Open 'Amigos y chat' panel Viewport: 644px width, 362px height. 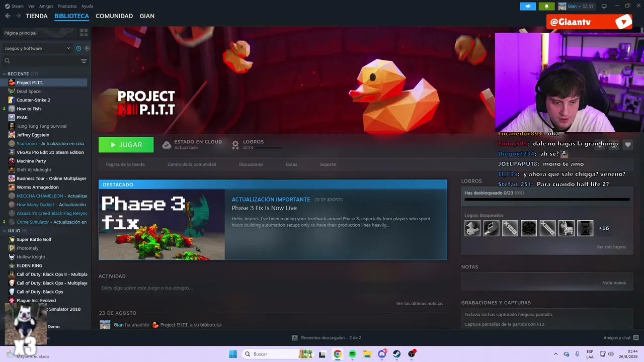pyautogui.click(x=621, y=338)
